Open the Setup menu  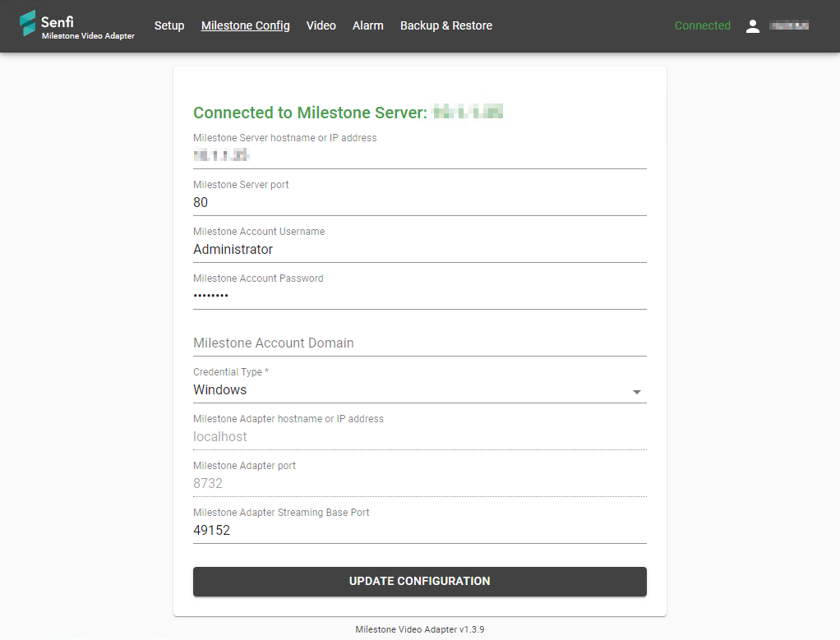click(x=169, y=25)
